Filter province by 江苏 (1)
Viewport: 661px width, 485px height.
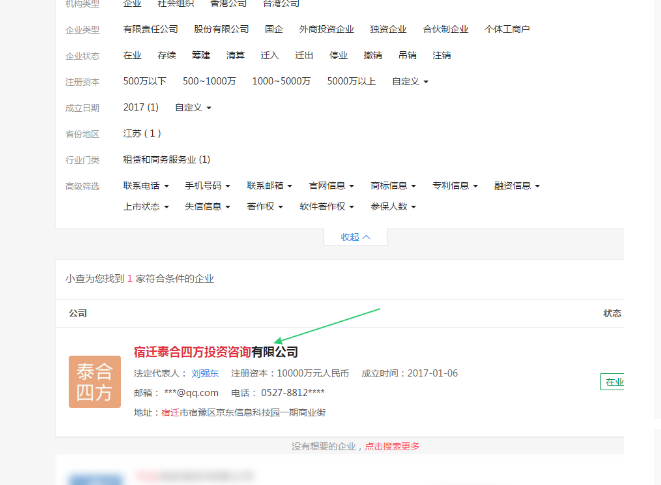pos(142,134)
